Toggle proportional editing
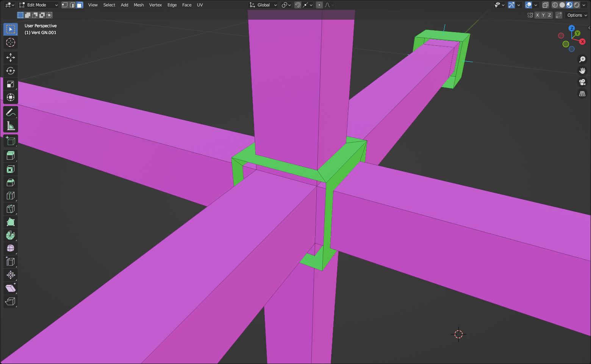 [x=319, y=5]
